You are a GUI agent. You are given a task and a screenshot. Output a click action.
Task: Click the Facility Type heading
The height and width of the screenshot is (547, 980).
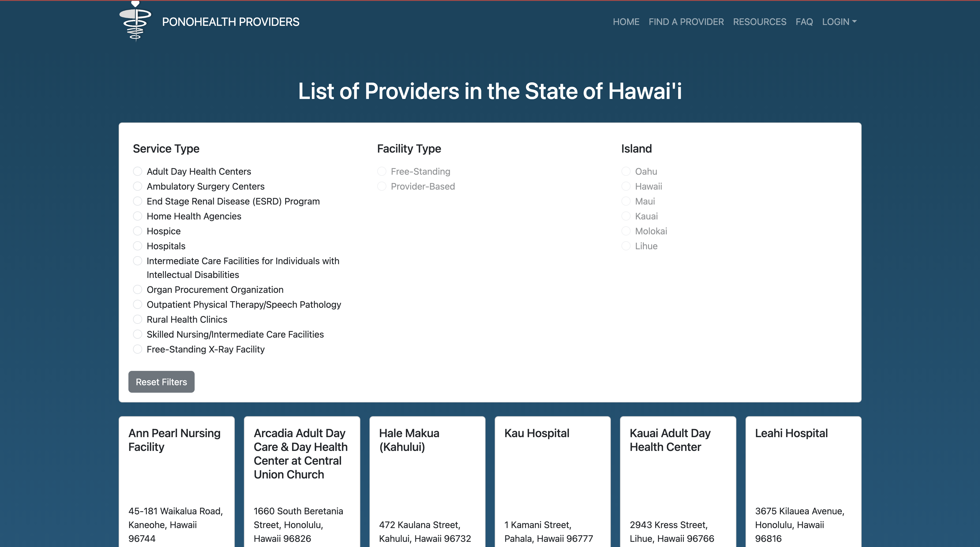click(x=409, y=149)
